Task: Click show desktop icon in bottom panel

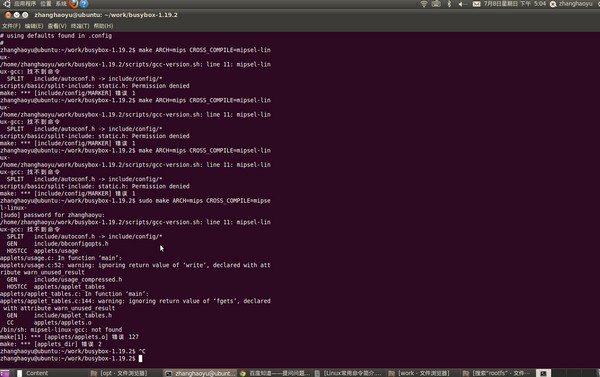Action: click(x=5, y=373)
